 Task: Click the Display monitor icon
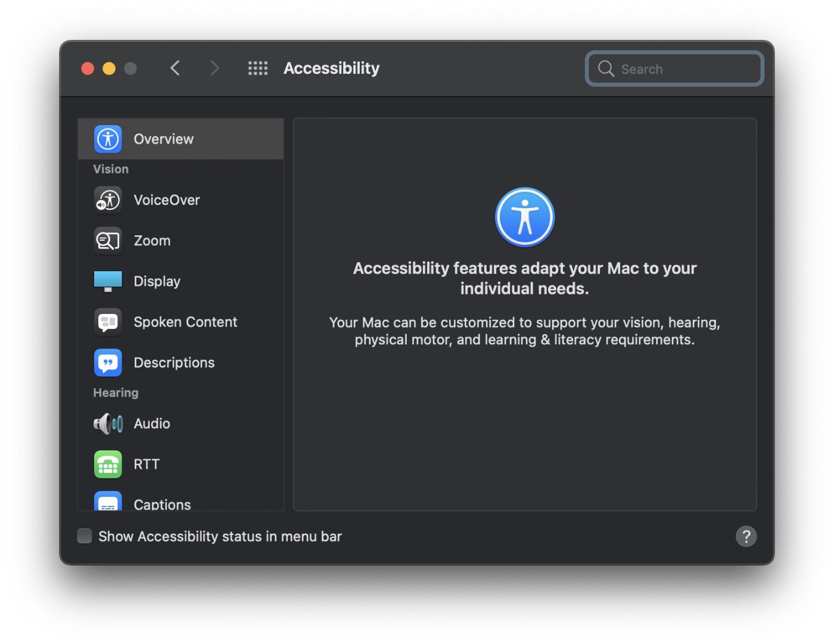[x=108, y=281]
